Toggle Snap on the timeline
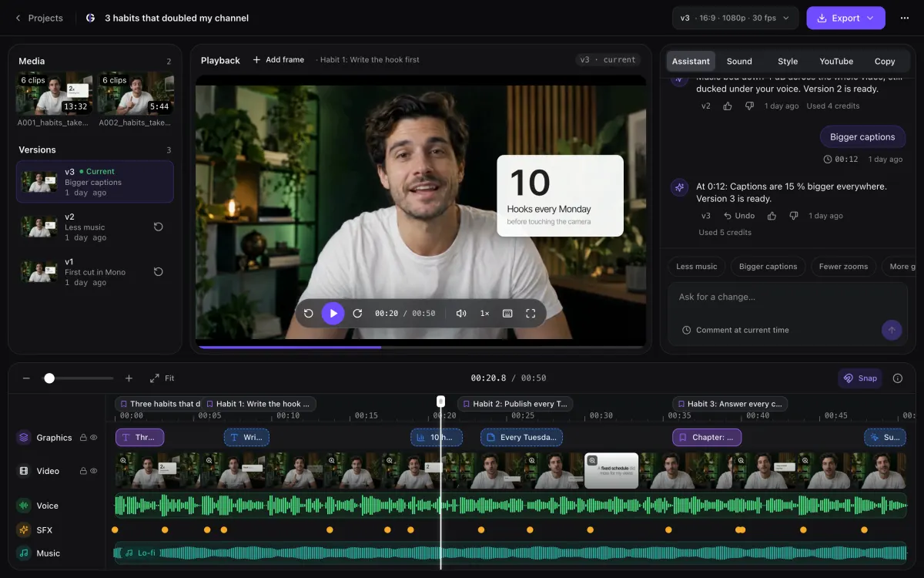The height and width of the screenshot is (578, 924). 860,378
